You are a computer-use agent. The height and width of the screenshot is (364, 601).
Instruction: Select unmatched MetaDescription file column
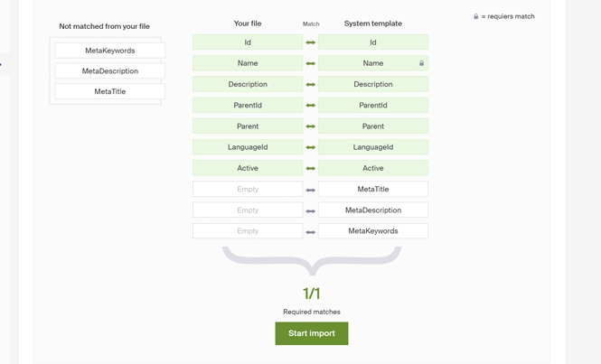pos(109,71)
